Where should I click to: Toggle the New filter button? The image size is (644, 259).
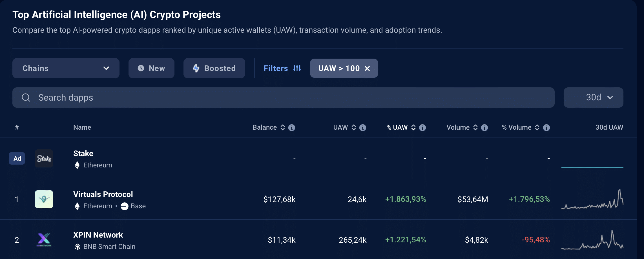click(151, 68)
